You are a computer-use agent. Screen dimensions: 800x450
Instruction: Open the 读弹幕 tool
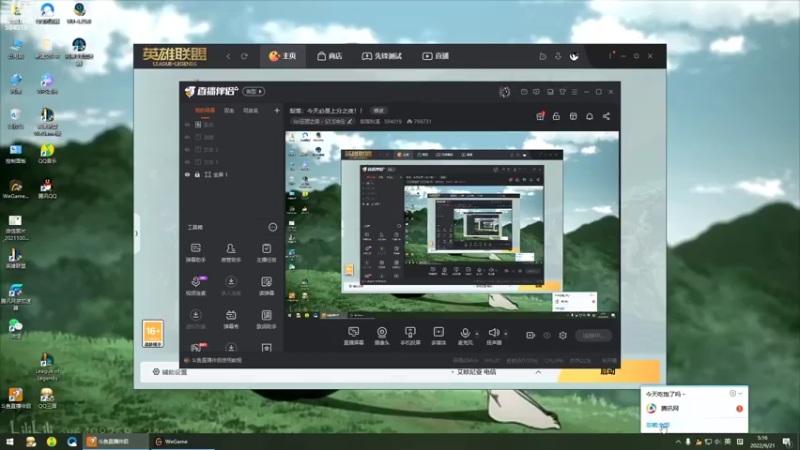(266, 286)
